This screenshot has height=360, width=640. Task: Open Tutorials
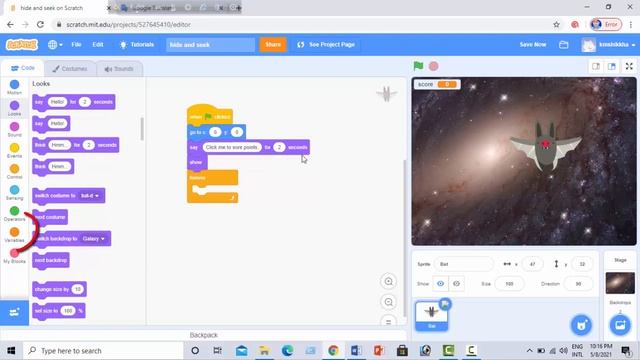(137, 44)
